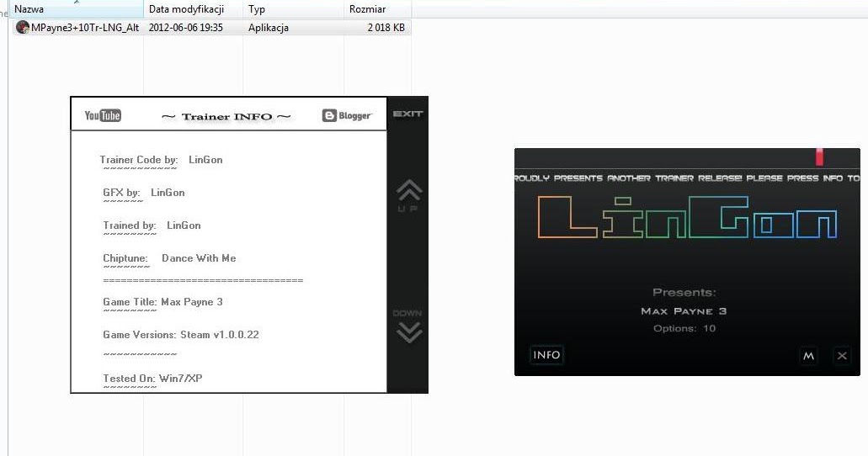Click the colorful LinGon logo

click(x=687, y=217)
